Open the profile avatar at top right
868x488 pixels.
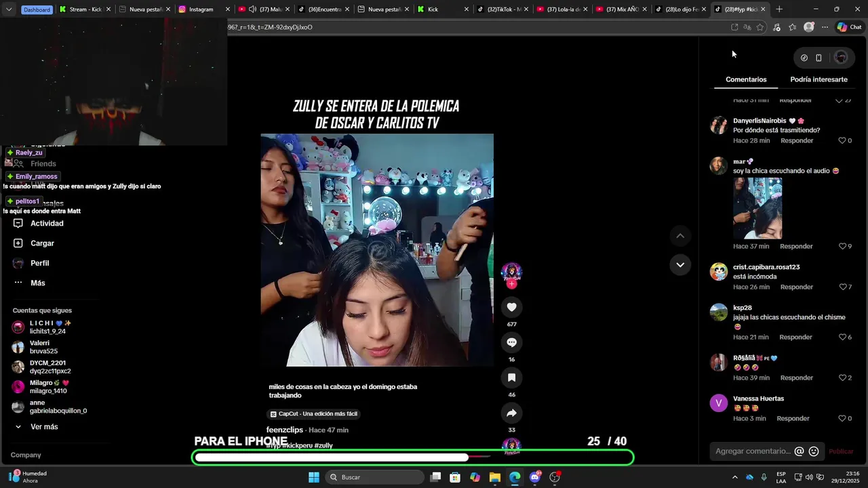point(841,58)
